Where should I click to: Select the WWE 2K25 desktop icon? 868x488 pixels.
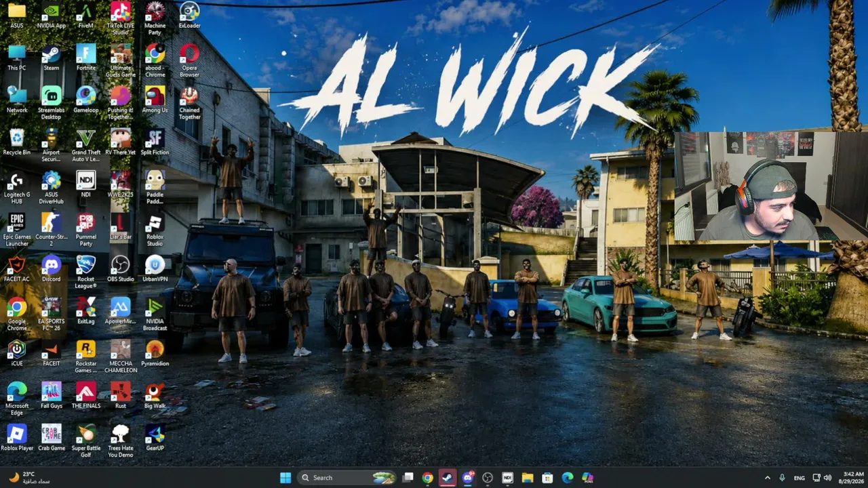coord(121,184)
